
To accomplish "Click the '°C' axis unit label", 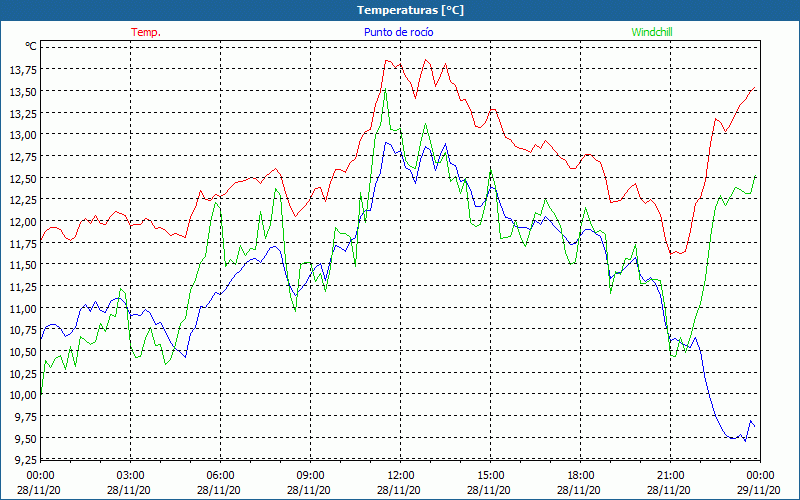I will [x=31, y=46].
